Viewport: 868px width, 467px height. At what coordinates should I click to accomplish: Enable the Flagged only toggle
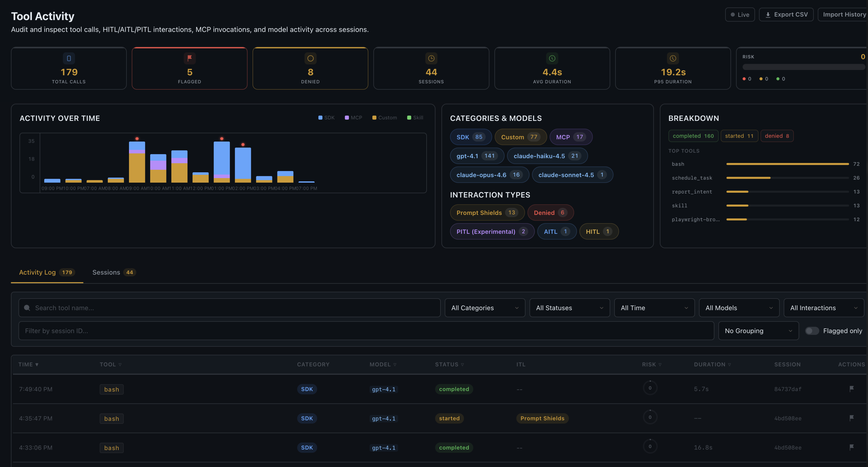tap(812, 331)
